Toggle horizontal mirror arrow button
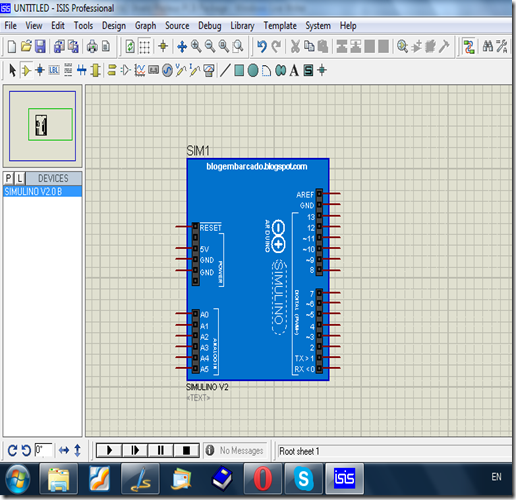This screenshot has width=516, height=500. point(64,451)
